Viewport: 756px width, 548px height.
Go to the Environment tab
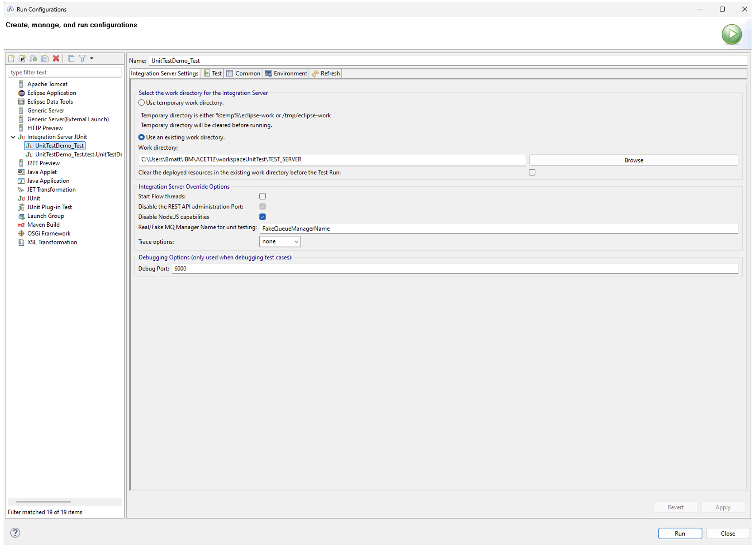point(286,73)
